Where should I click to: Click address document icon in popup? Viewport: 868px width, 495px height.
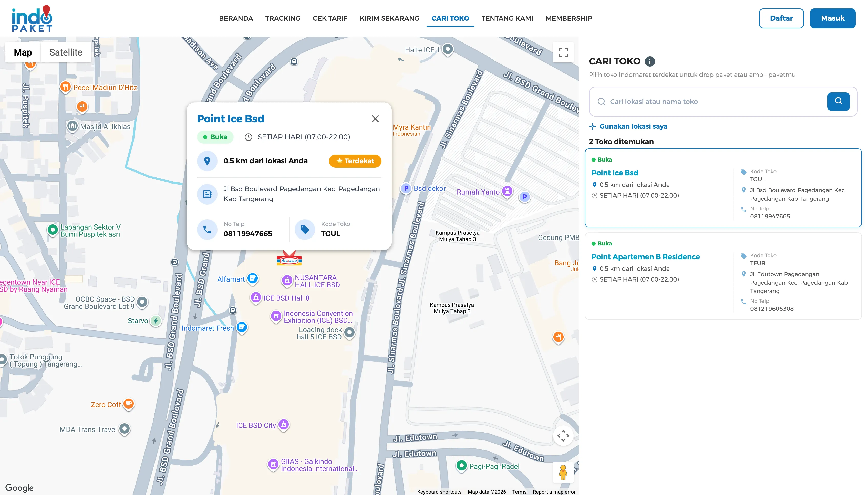(x=207, y=194)
